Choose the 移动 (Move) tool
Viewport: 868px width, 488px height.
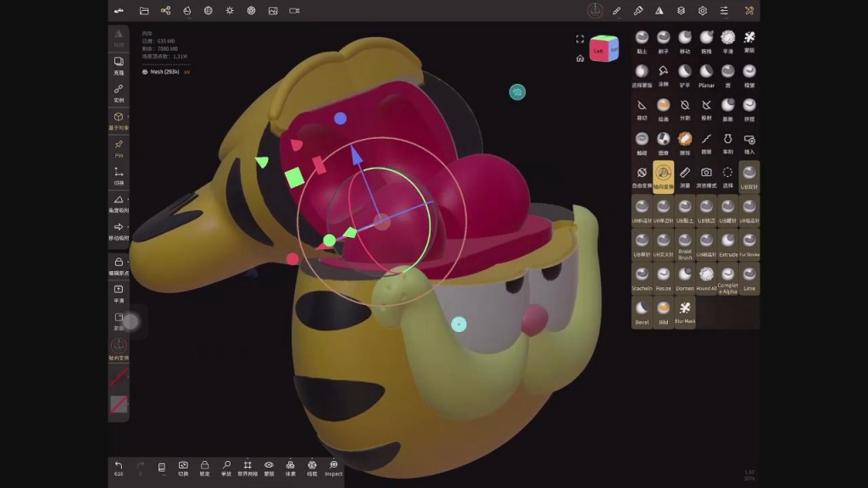(685, 42)
